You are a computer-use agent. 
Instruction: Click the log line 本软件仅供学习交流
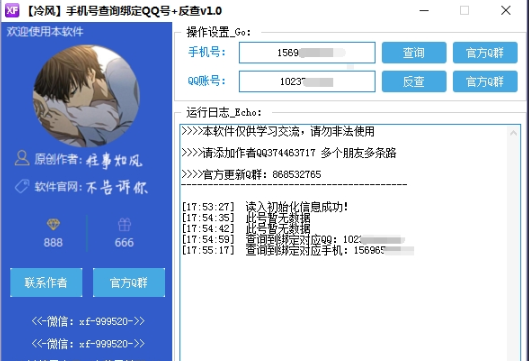pyautogui.click(x=278, y=131)
